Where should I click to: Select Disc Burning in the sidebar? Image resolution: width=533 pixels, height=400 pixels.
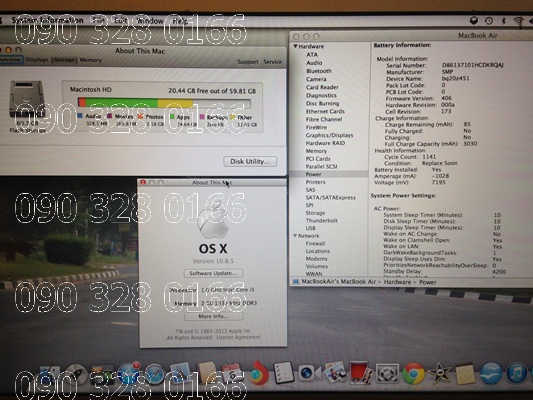pos(322,103)
